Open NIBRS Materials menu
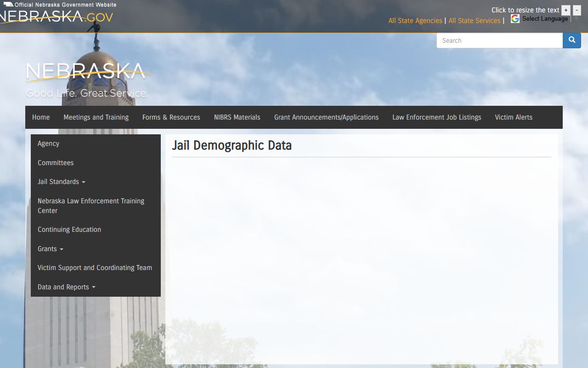The height and width of the screenshot is (368, 588). tap(237, 117)
